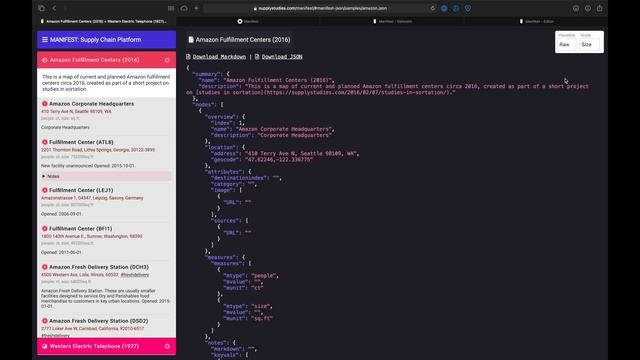
Task: Click the circular icon right of Amazon Fulfillment header
Action: [167, 60]
